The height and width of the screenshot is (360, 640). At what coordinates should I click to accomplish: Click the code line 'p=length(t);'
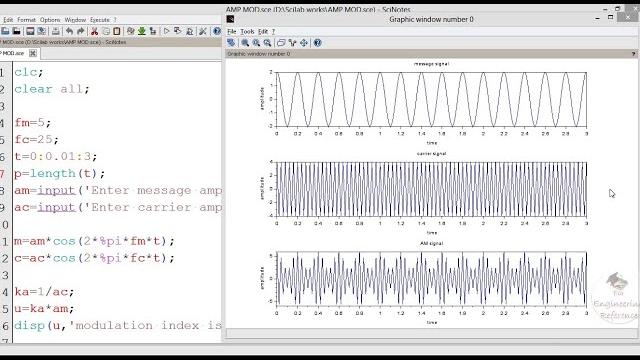60,173
